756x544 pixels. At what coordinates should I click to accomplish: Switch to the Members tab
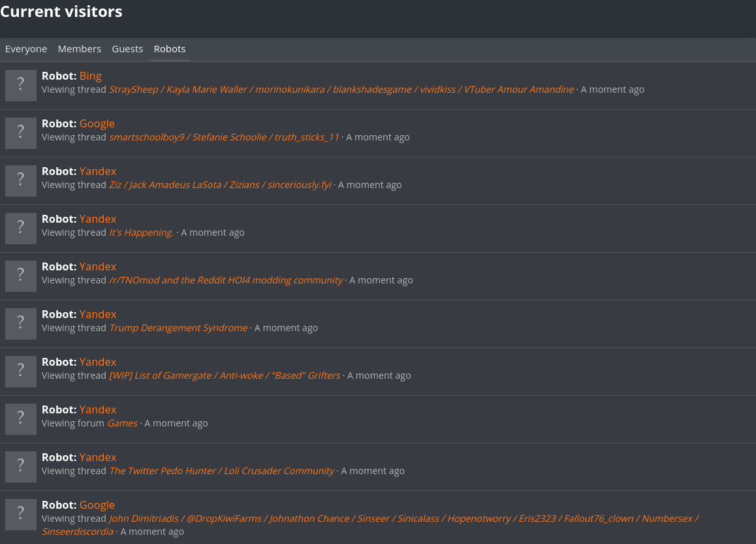coord(80,49)
